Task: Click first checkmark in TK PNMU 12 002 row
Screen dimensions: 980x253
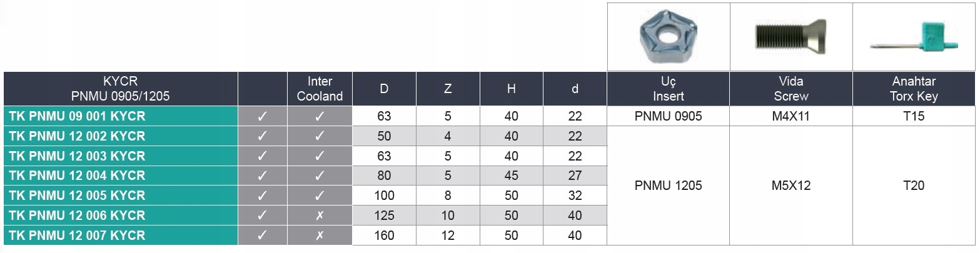Action: pos(263,136)
